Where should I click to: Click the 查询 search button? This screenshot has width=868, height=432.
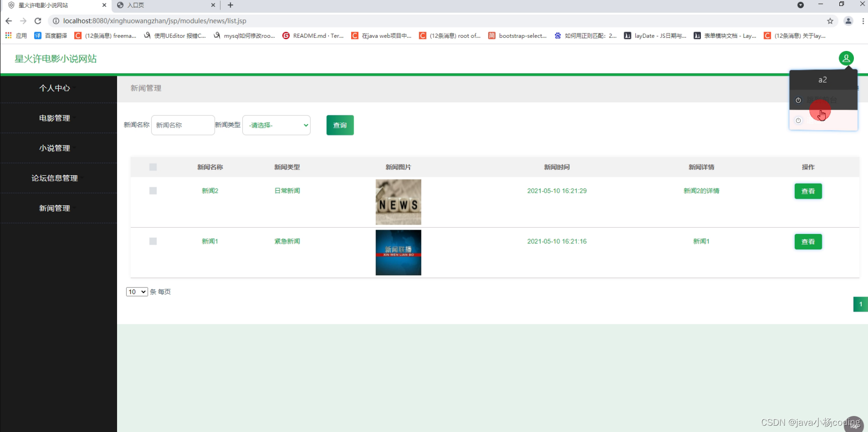pos(340,125)
